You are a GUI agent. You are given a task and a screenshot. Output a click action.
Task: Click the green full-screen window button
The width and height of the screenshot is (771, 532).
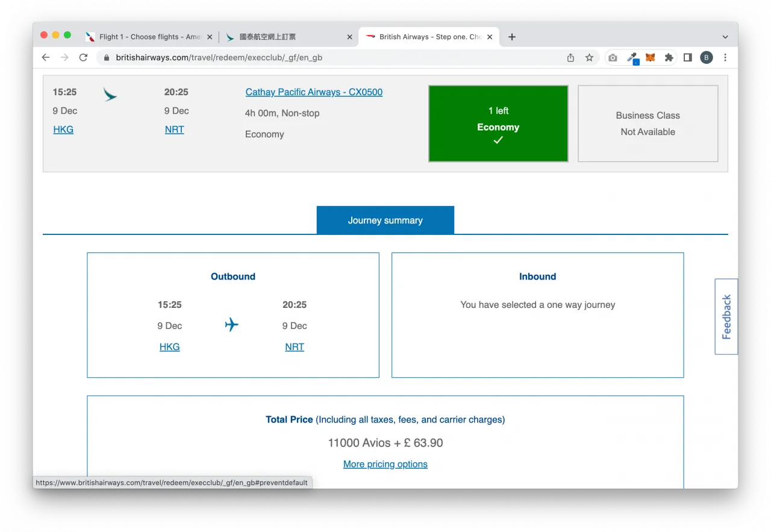tap(67, 36)
